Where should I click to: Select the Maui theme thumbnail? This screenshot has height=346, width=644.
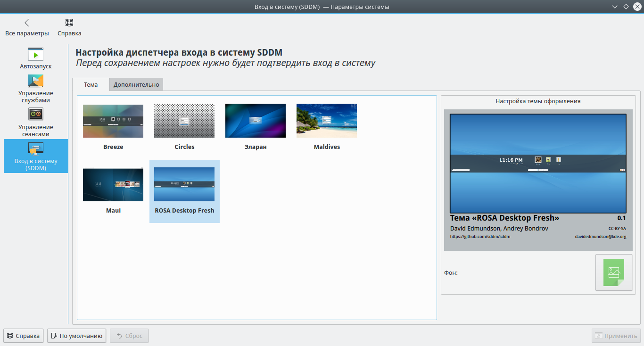pos(113,185)
